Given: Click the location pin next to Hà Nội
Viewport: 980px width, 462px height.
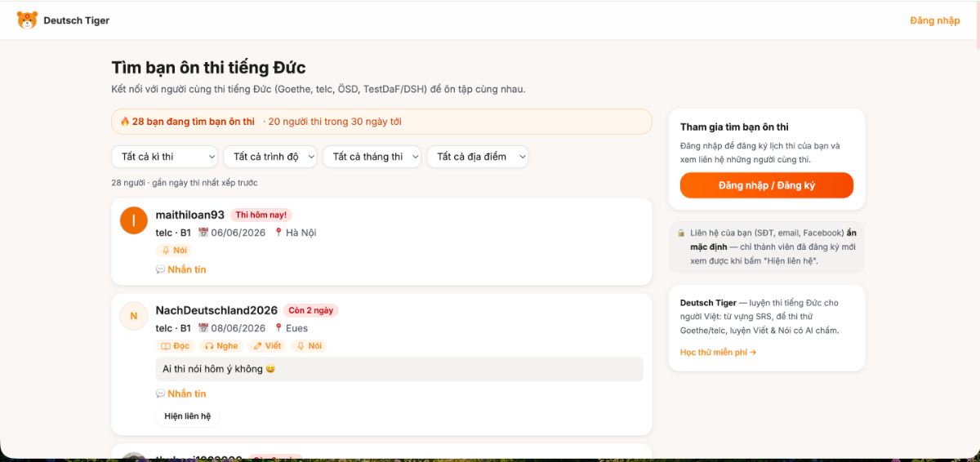Looking at the screenshot, I should (278, 233).
